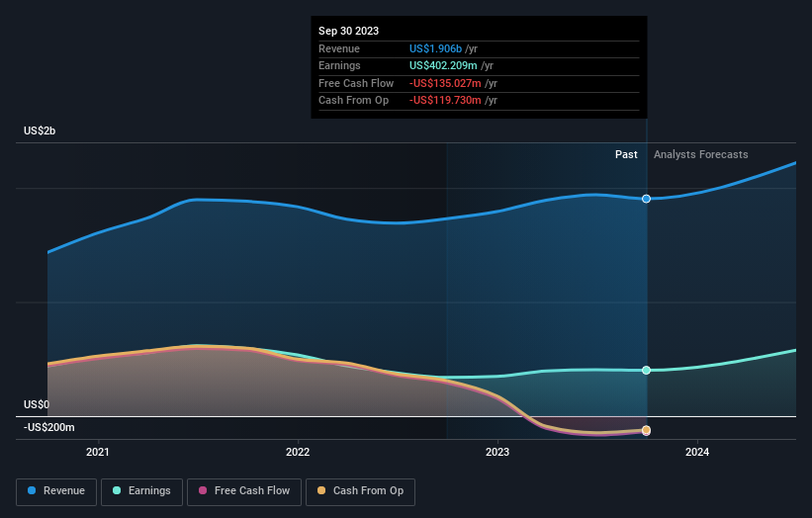Click the -US$200m y-axis label
This screenshot has width=812, height=518.
point(49,427)
